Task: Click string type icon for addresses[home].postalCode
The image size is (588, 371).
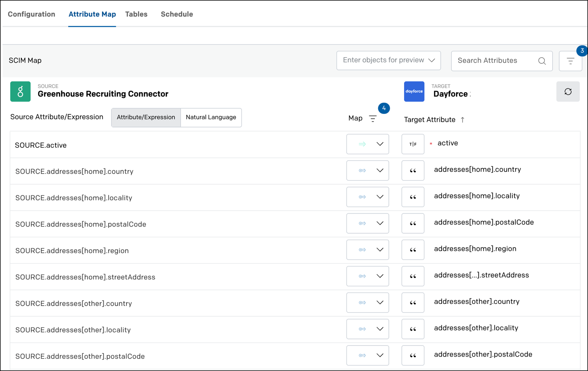Action: pyautogui.click(x=413, y=223)
